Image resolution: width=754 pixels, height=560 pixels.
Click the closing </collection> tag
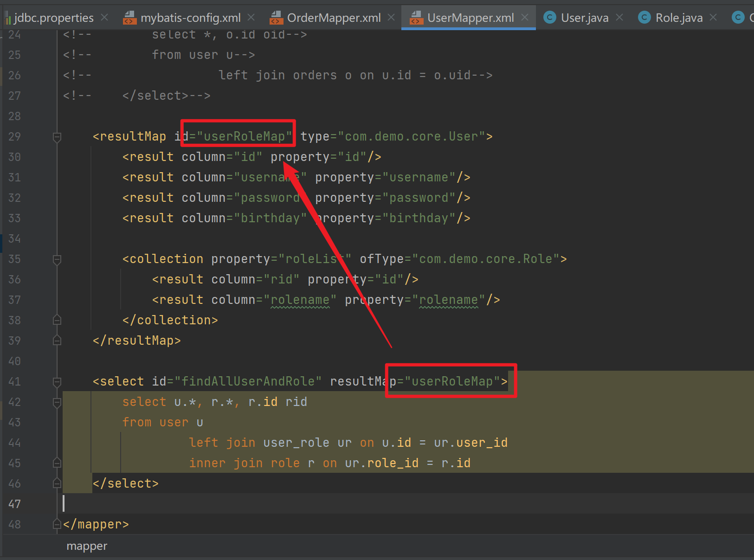(170, 320)
